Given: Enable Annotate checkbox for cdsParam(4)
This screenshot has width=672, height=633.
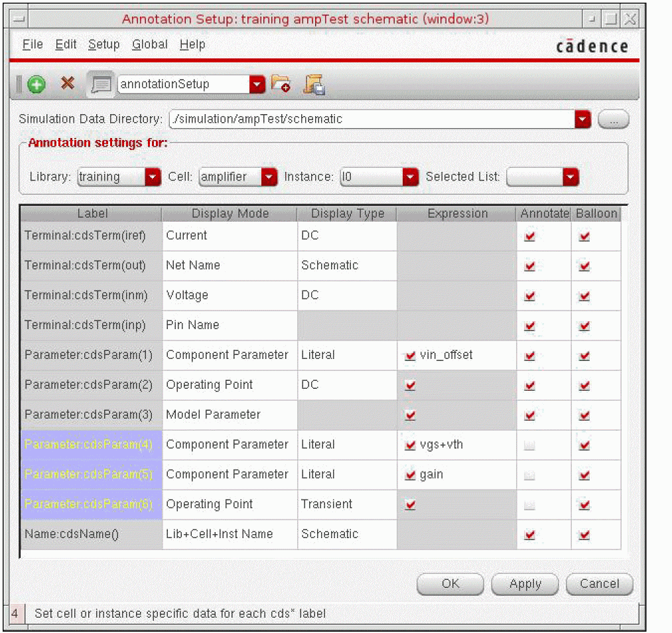Looking at the screenshot, I should pos(530,446).
